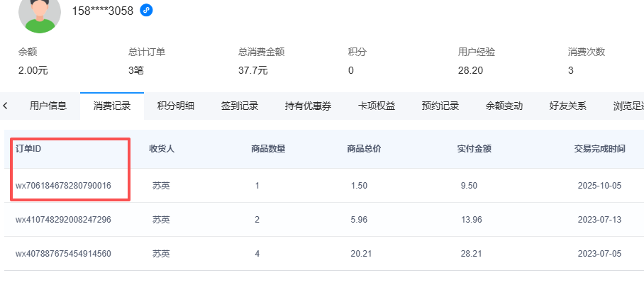Click the masked phone number 158****3058
Image resolution: width=644 pixels, height=285 pixels.
tap(102, 11)
